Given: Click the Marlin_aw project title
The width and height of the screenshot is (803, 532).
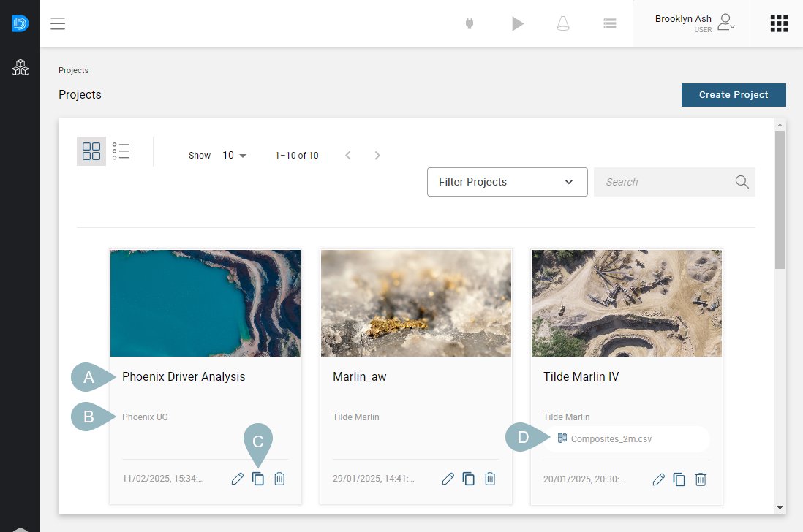Looking at the screenshot, I should tap(360, 377).
